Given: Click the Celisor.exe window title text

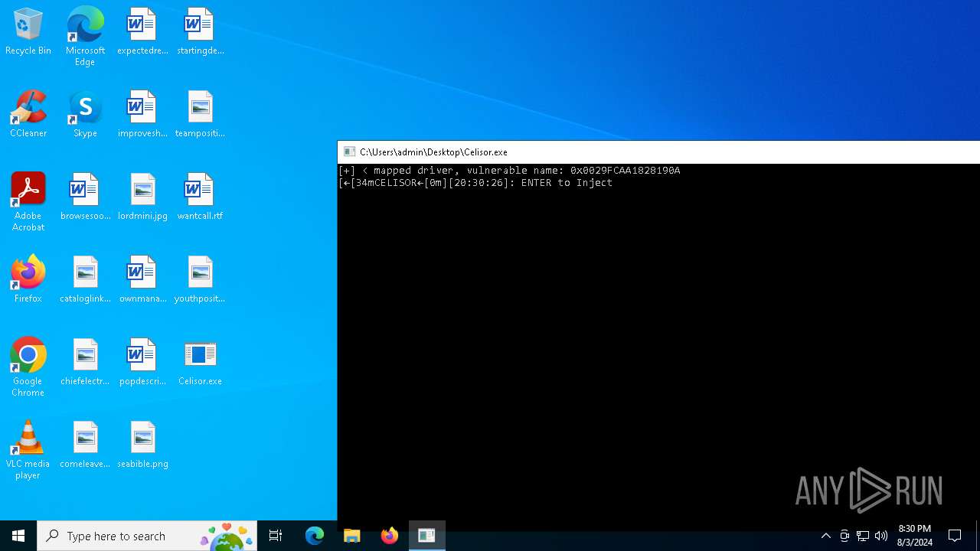Looking at the screenshot, I should pyautogui.click(x=433, y=152).
